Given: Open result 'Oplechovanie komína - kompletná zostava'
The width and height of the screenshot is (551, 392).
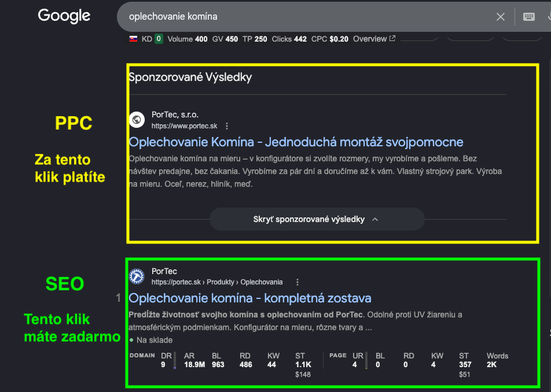Looking at the screenshot, I should [250, 298].
